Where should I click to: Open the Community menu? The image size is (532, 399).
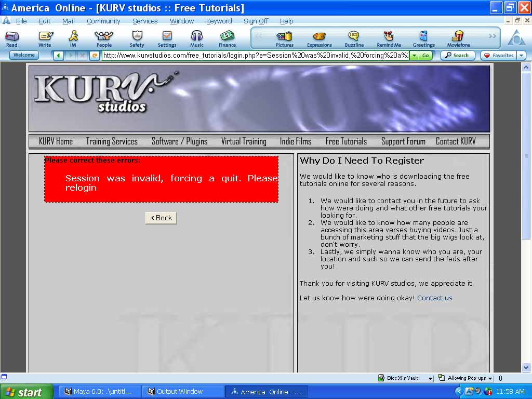coord(103,21)
